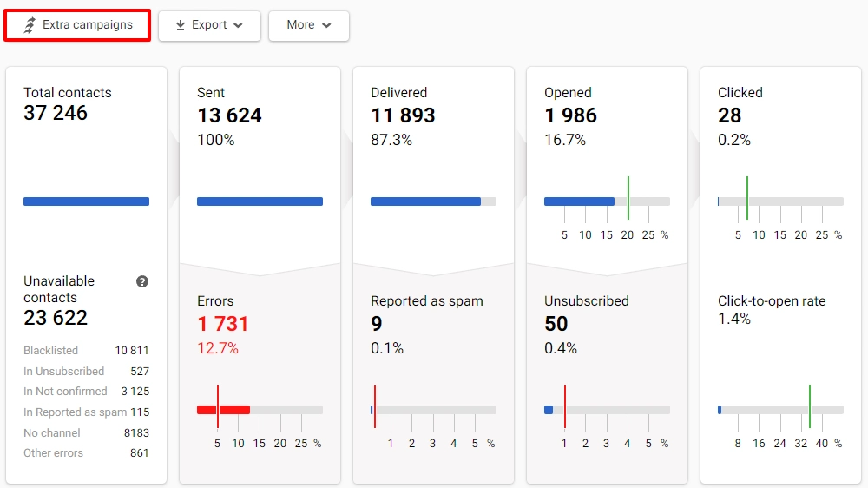
Task: Click the Opened rate progress bar
Action: point(608,201)
